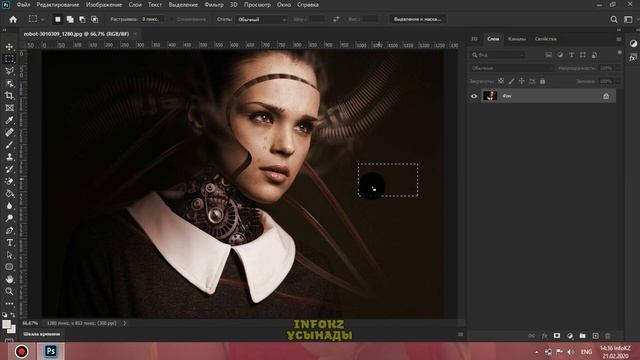The height and width of the screenshot is (360, 640).
Task: Open tool preset picker arrow next to marquee
Action: pos(42,19)
